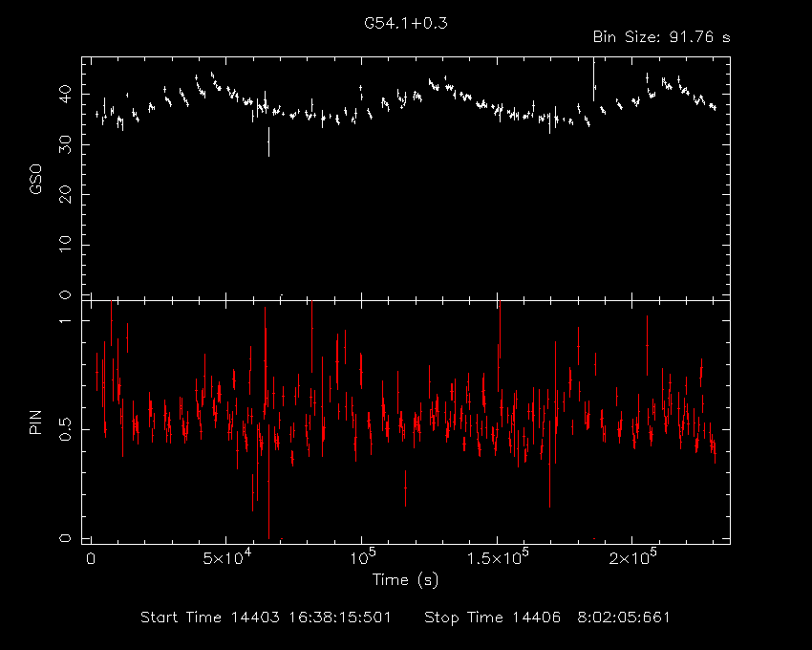Screen dimensions: 812x650
Task: Click the Time (s) x-axis label
Action: (x=405, y=579)
